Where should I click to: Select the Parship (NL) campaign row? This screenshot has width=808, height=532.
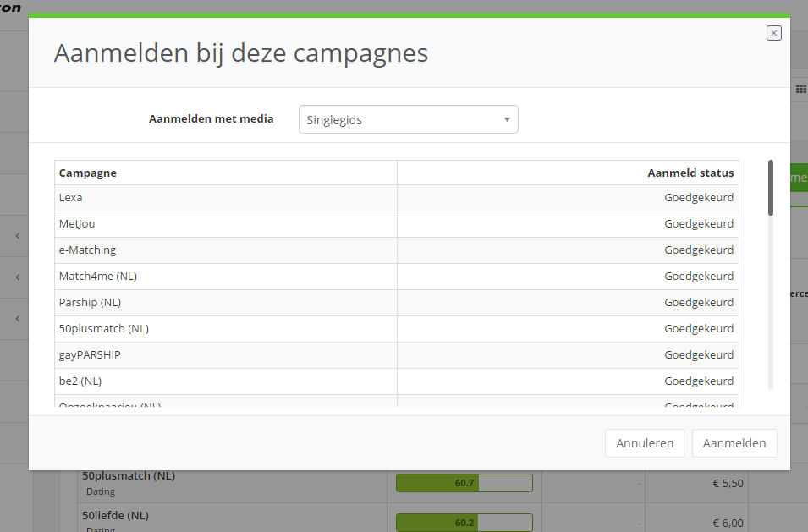(x=396, y=303)
